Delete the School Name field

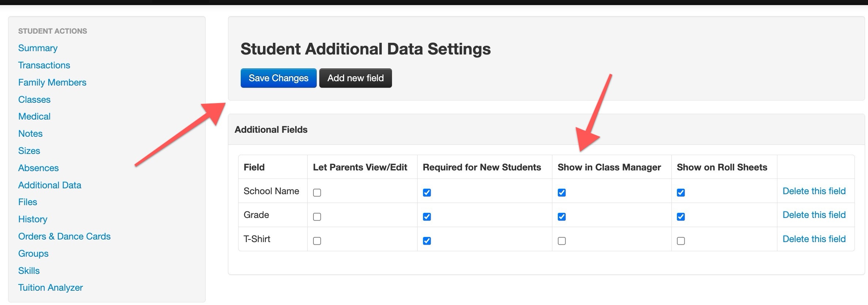[x=814, y=191]
